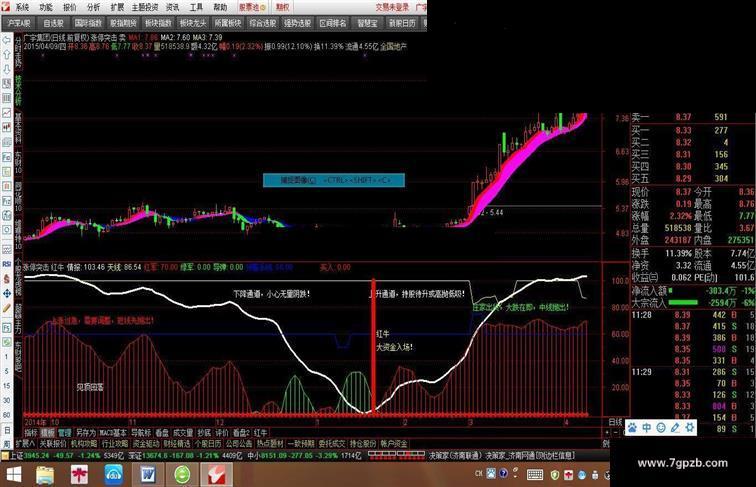
Task: Click the 日线 label right of the chart
Action: (615, 422)
